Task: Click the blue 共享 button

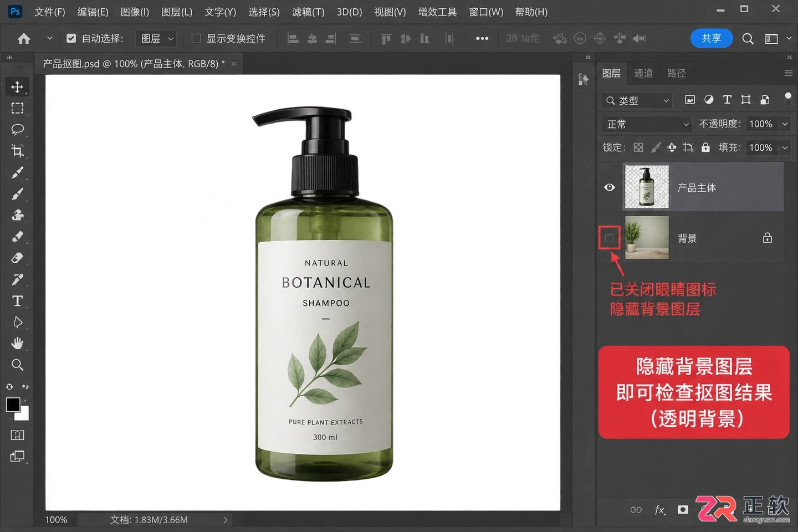Action: (712, 38)
